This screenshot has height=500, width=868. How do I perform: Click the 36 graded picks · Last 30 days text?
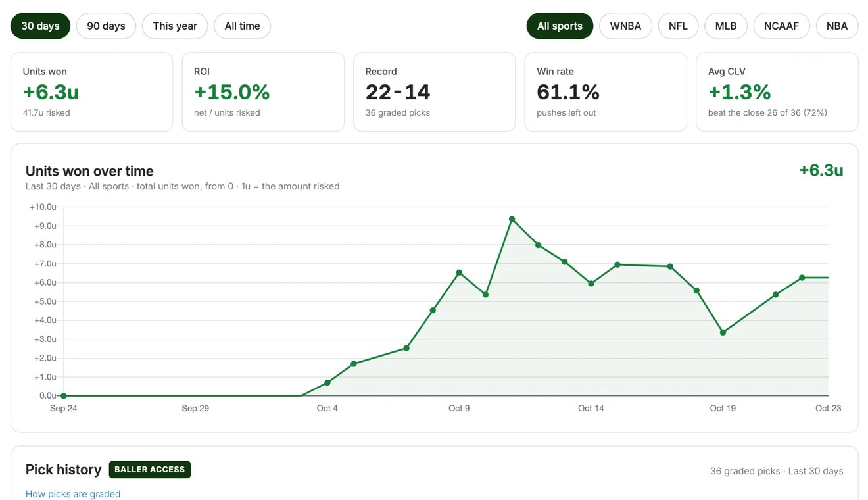pos(777,471)
